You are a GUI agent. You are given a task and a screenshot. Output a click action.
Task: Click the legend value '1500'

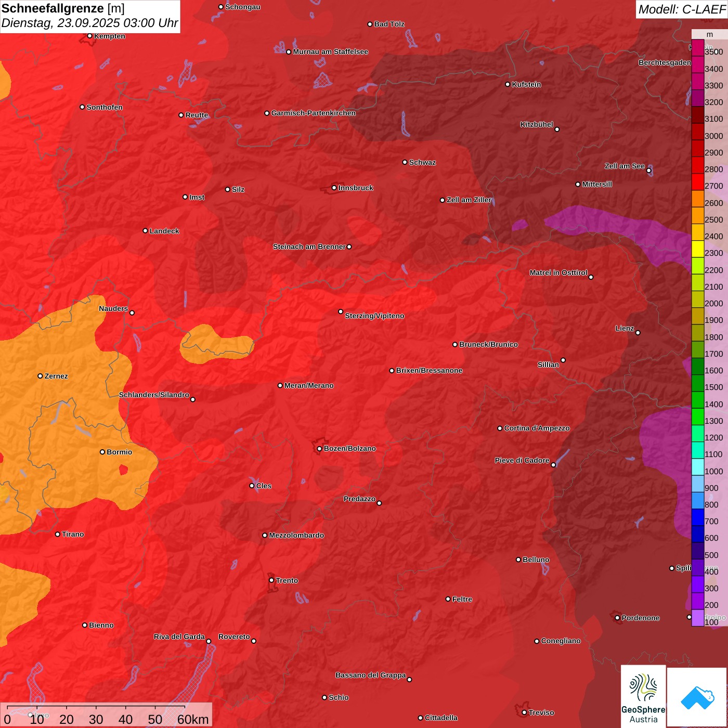coord(713,387)
